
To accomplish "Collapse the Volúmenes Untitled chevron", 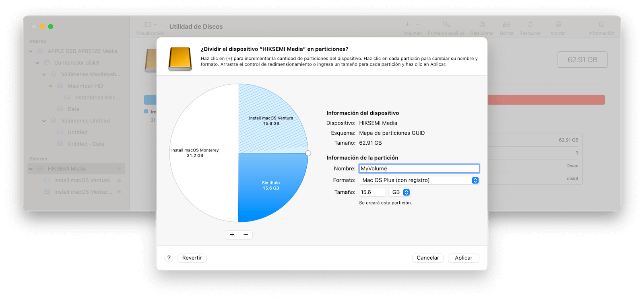I will (44, 121).
